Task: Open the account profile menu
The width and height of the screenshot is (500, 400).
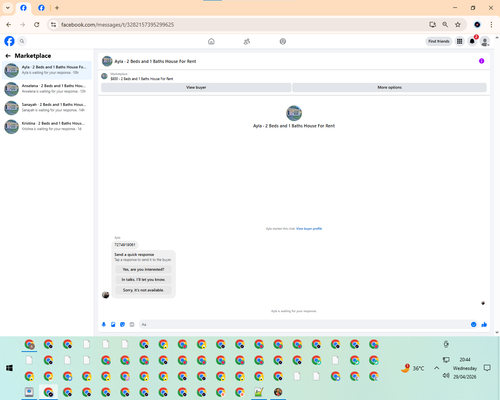Action: (485, 41)
